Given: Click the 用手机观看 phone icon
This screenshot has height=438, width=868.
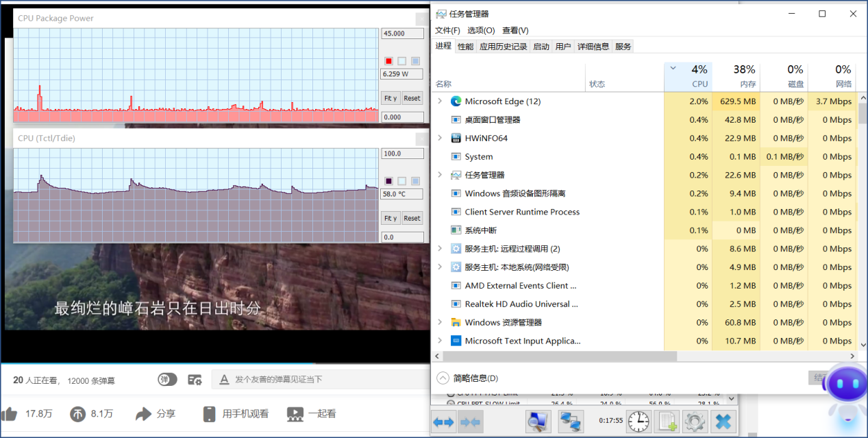Looking at the screenshot, I should point(210,414).
